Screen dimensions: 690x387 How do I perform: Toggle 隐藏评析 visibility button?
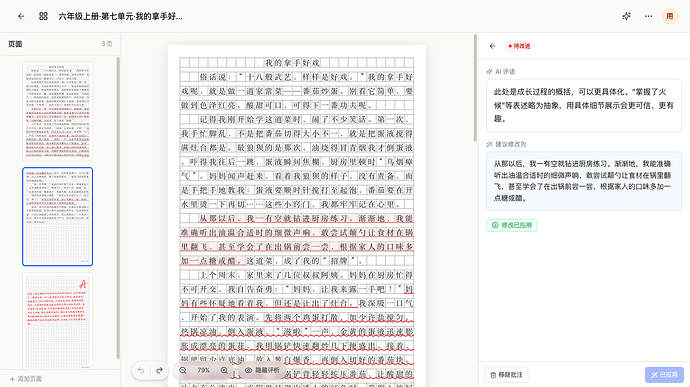(x=262, y=370)
